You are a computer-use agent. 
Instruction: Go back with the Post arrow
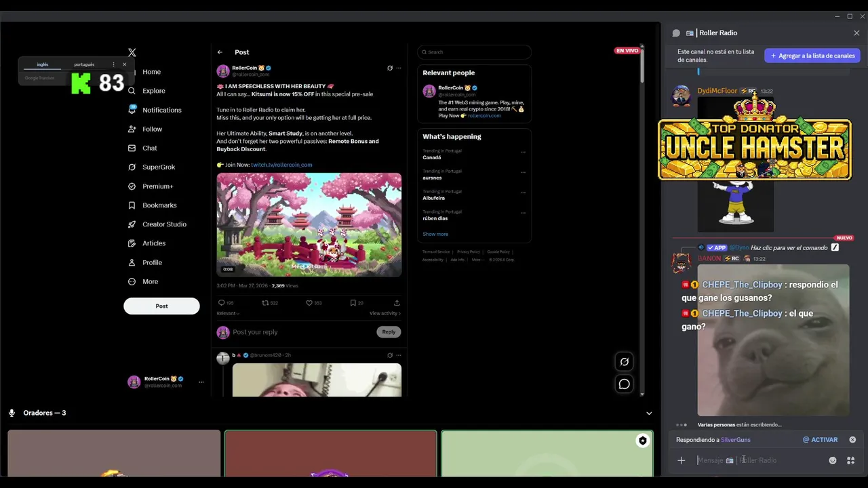point(220,52)
